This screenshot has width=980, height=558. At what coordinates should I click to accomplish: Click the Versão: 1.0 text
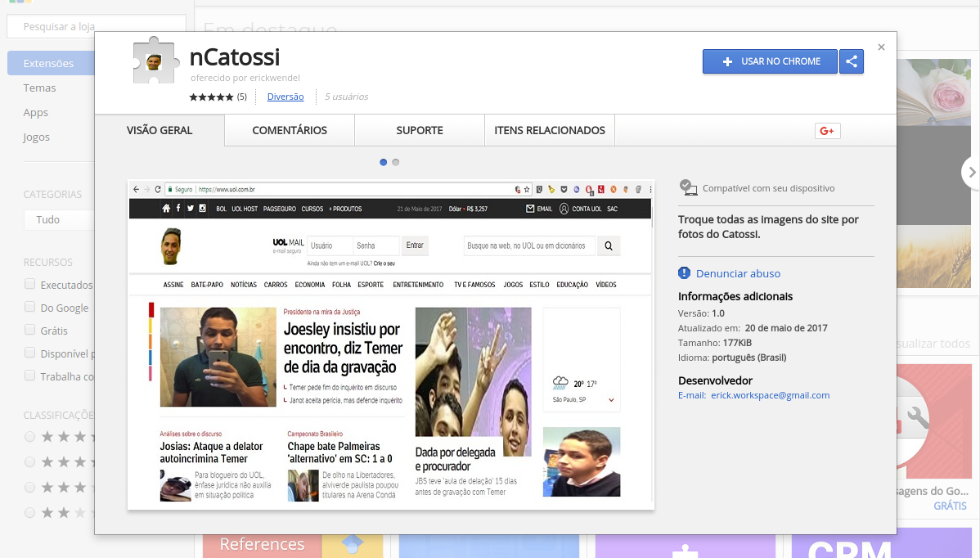click(701, 313)
